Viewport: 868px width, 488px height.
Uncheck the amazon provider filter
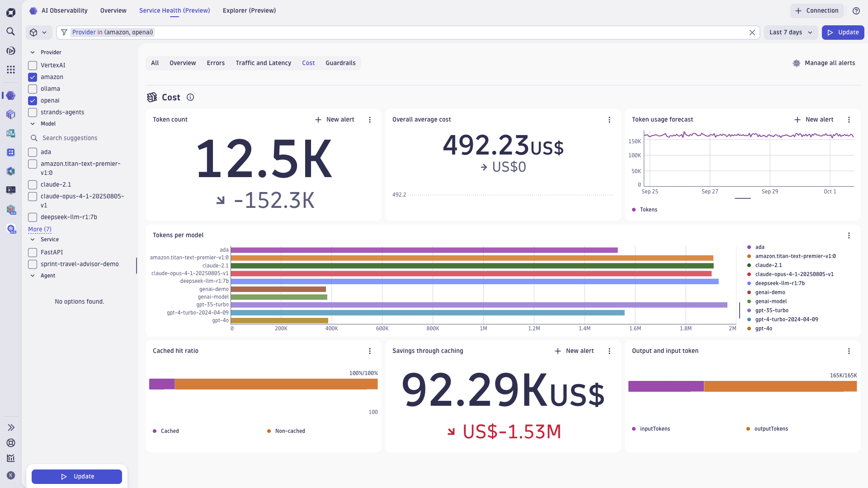pos(32,77)
